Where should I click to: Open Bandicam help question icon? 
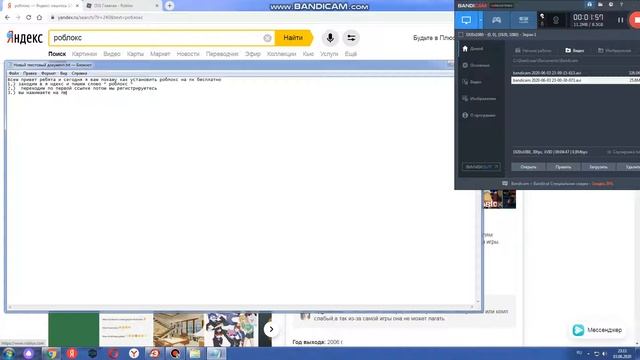pyautogui.click(x=622, y=4)
